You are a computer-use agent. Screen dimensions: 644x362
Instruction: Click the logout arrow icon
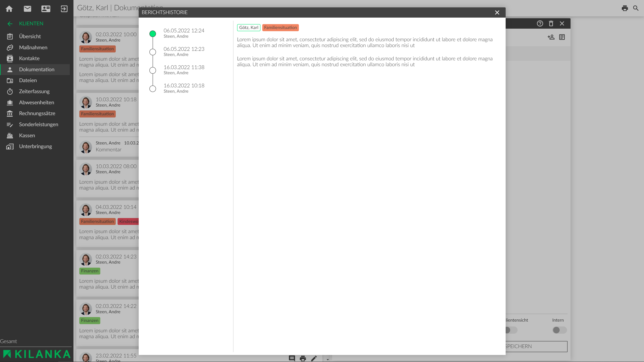(64, 9)
